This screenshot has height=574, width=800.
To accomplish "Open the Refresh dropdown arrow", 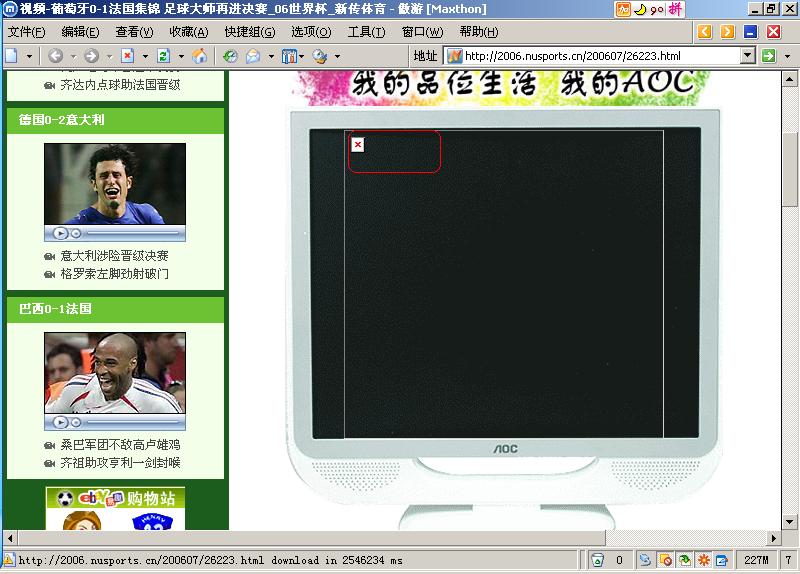I will coord(181,56).
